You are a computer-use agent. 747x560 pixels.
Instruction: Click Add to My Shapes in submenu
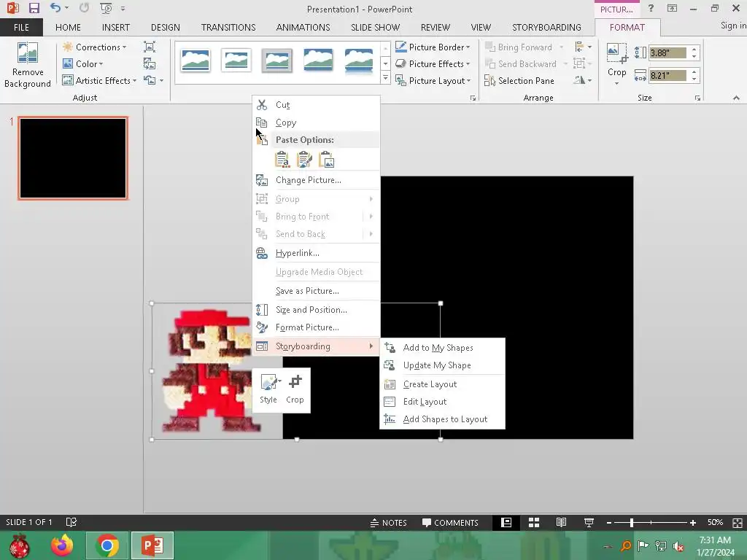click(x=441, y=348)
